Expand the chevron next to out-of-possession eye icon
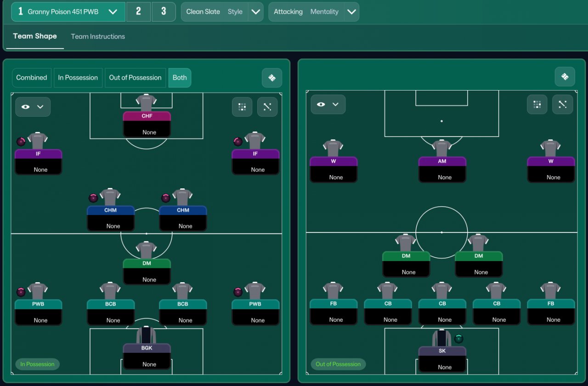 click(336, 104)
